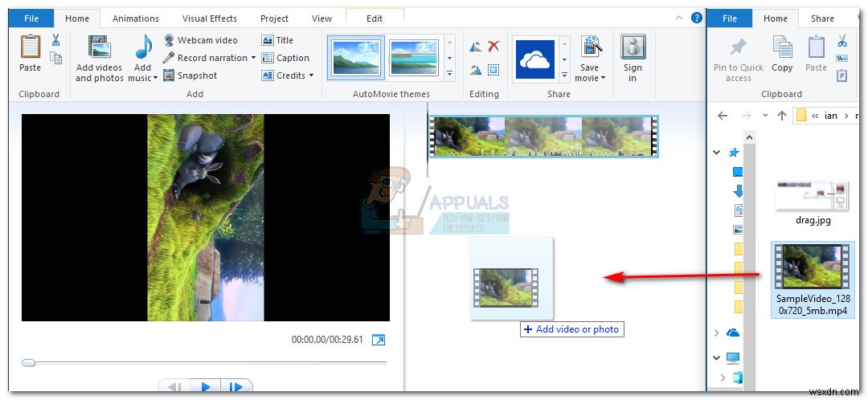Screen dimensions: 868x400
Task: Step to the previous frame
Action: point(174,386)
